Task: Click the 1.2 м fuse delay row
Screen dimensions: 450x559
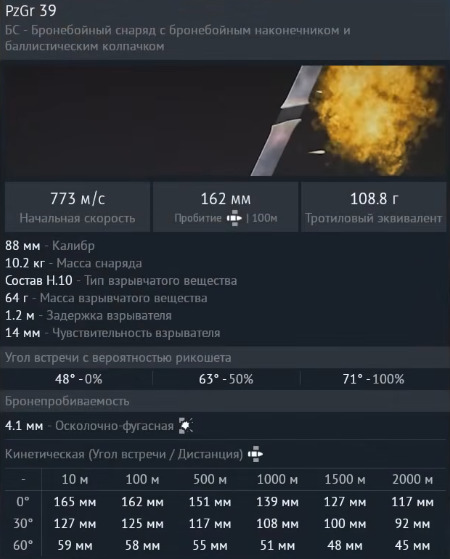Action: tap(88, 316)
